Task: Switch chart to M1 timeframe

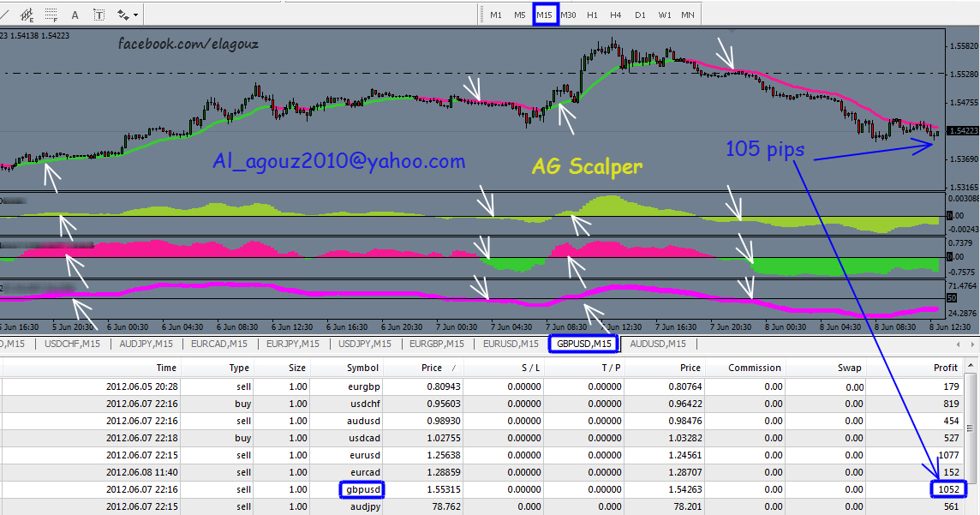Action: pyautogui.click(x=496, y=15)
